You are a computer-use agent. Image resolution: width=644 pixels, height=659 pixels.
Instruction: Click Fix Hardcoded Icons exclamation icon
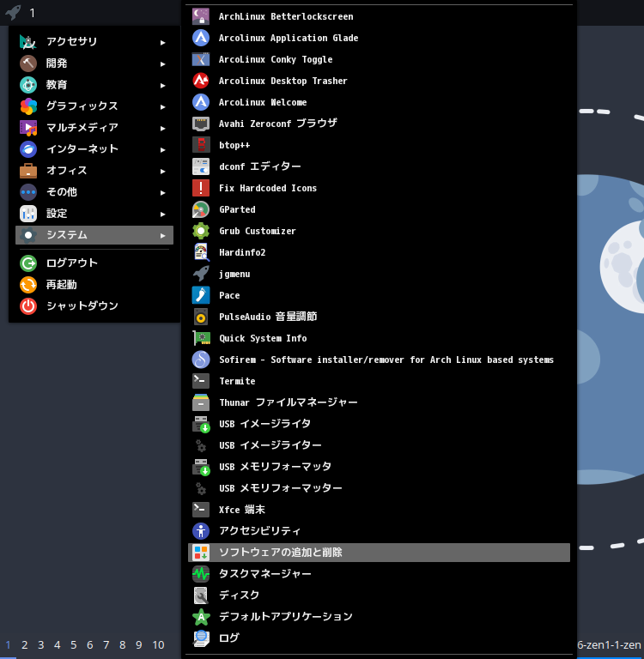click(x=201, y=188)
